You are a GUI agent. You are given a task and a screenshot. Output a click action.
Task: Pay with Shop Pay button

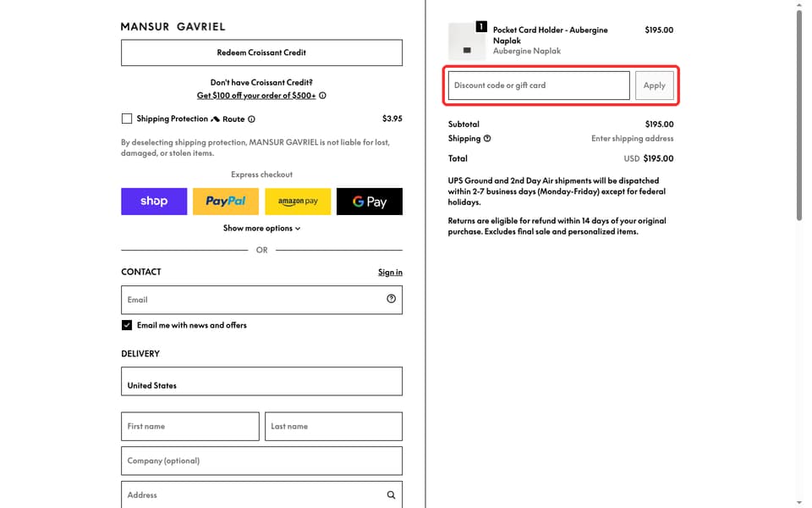point(154,202)
